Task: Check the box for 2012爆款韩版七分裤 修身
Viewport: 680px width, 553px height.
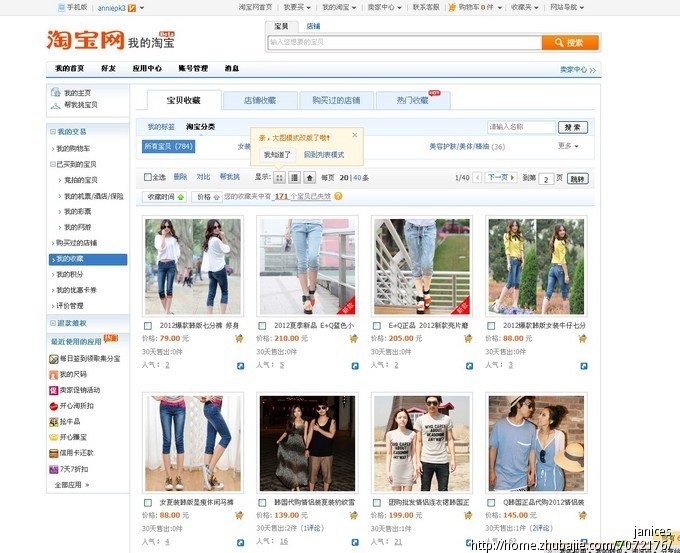Action: [x=148, y=325]
